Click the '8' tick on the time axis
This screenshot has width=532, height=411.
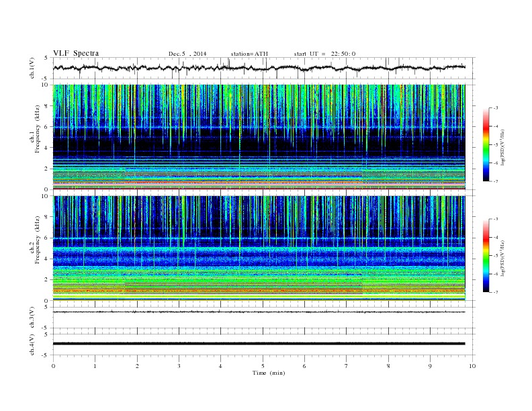pos(388,366)
